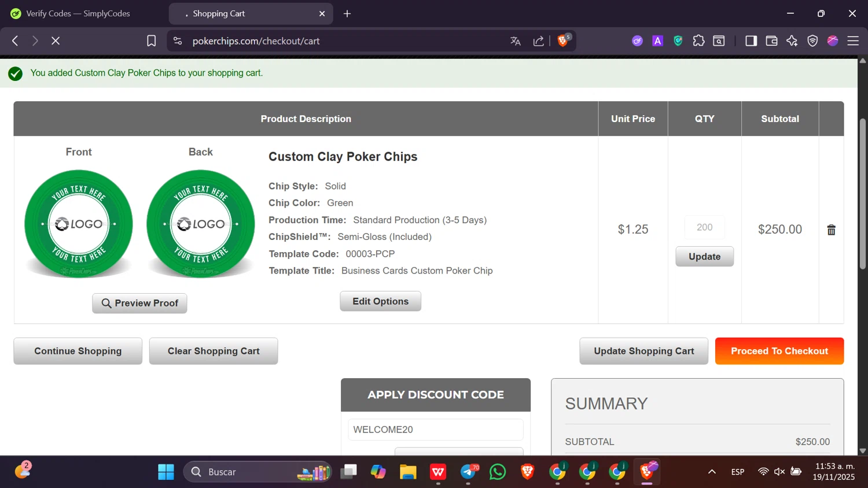Viewport: 868px width, 488px height.
Task: Open Brave Shields lion icon
Action: click(x=562, y=40)
